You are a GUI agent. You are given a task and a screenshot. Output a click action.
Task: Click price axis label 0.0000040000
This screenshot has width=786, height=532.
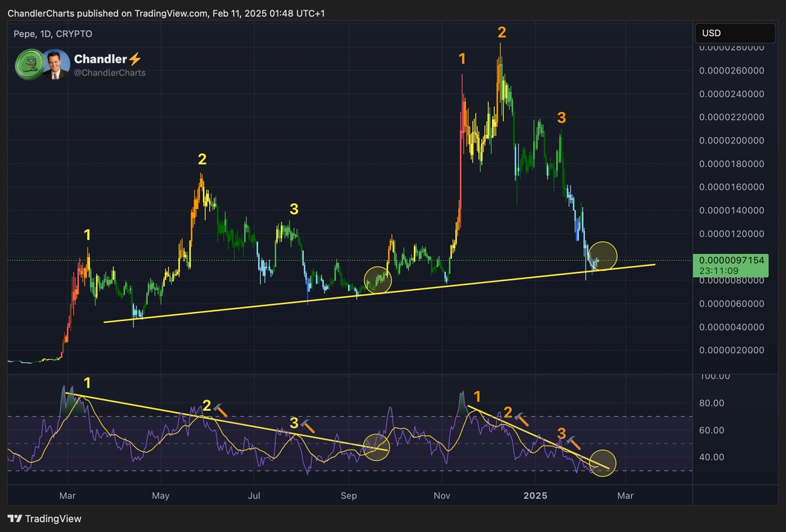[x=732, y=327]
